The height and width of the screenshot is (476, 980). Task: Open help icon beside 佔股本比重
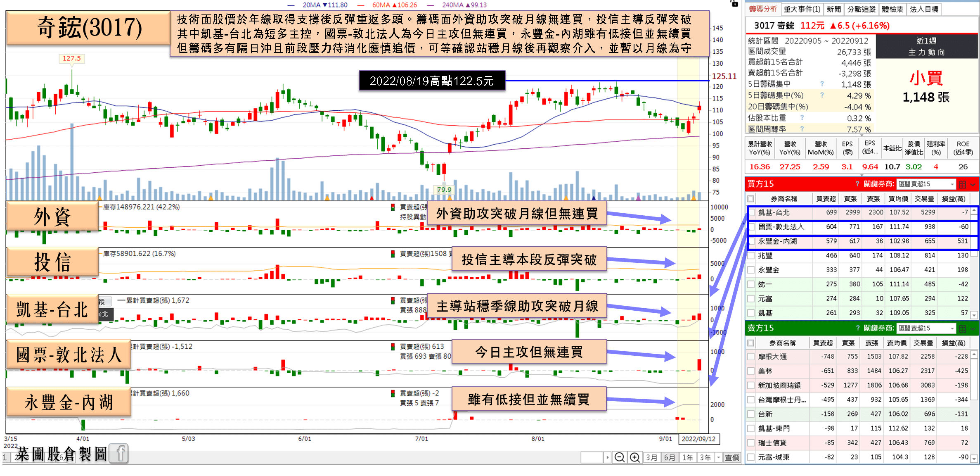pos(802,118)
